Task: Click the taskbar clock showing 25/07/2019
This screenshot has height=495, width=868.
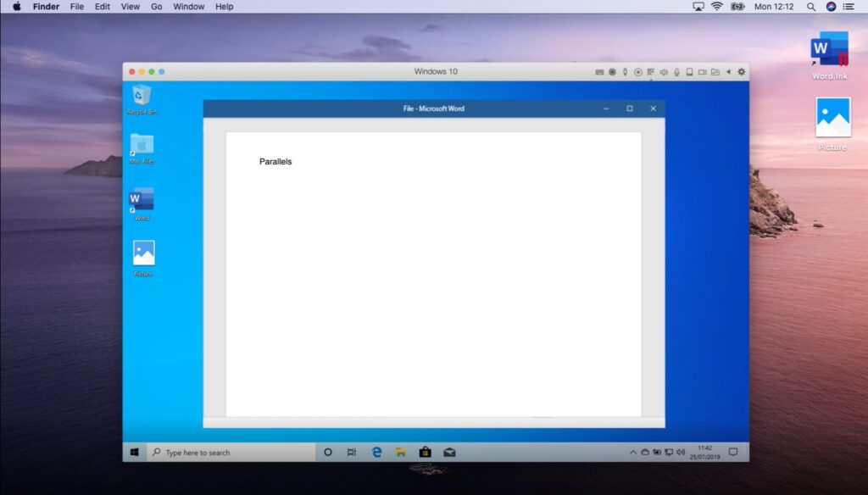Action: 704,452
